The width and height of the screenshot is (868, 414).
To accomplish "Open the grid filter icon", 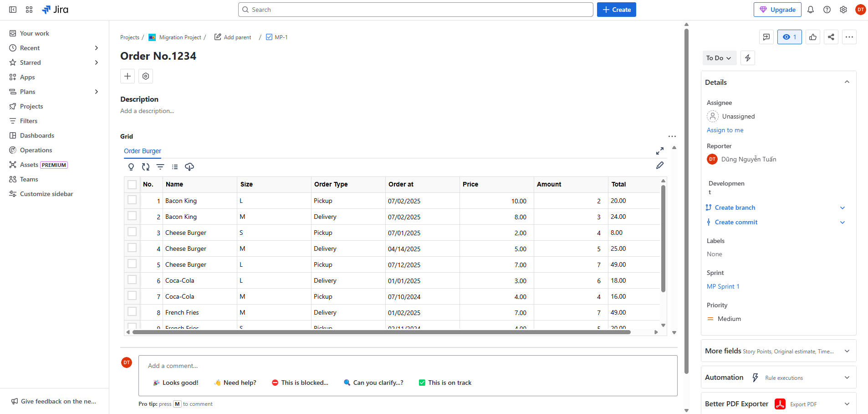I will (160, 167).
